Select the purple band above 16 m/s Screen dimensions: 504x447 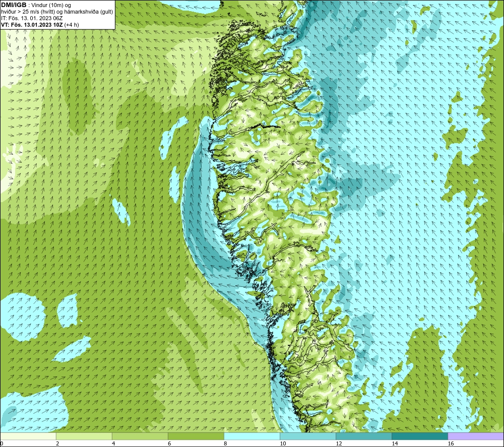coord(476,436)
